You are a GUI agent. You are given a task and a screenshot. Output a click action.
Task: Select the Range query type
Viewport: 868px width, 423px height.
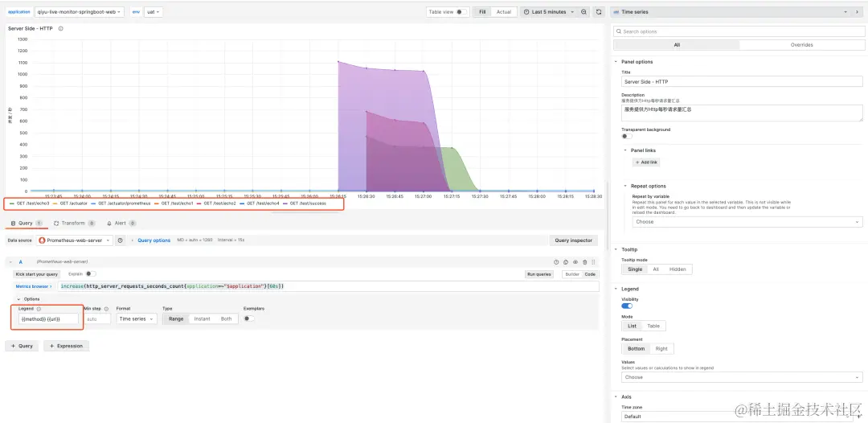(176, 319)
